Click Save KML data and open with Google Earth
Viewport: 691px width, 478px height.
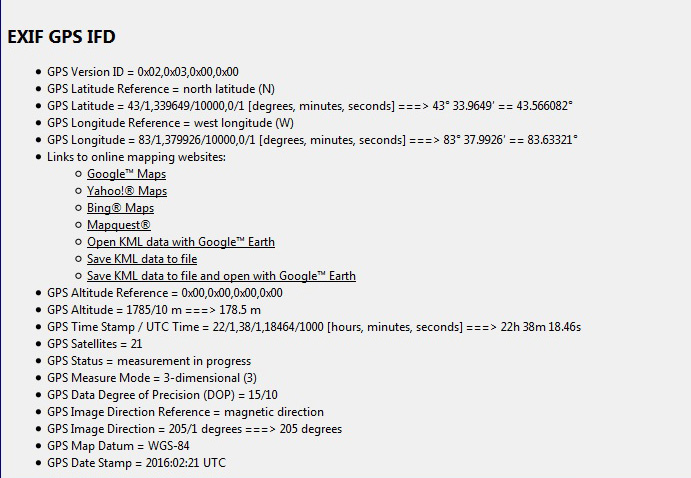[221, 276]
